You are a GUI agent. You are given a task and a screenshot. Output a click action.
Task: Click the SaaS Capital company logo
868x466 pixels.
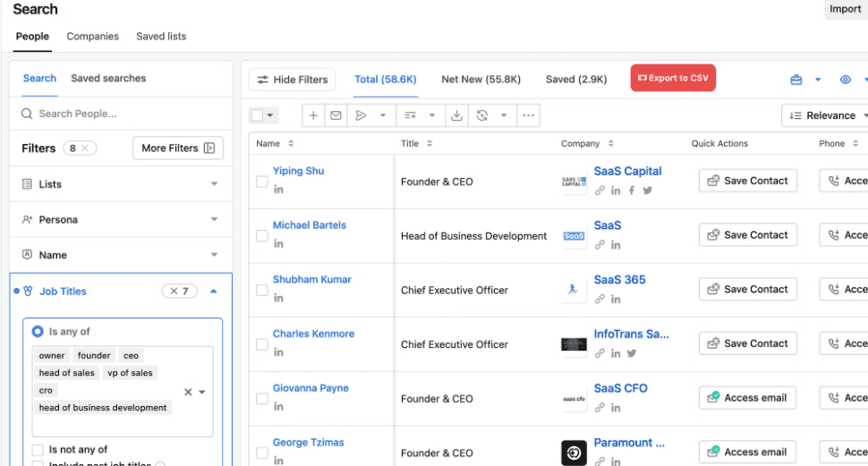coord(574,182)
